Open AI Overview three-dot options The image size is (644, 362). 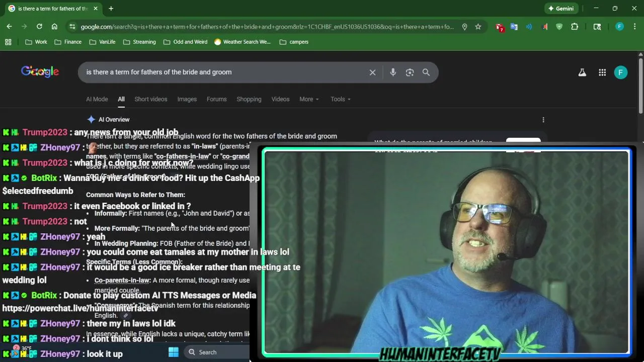pos(543,120)
